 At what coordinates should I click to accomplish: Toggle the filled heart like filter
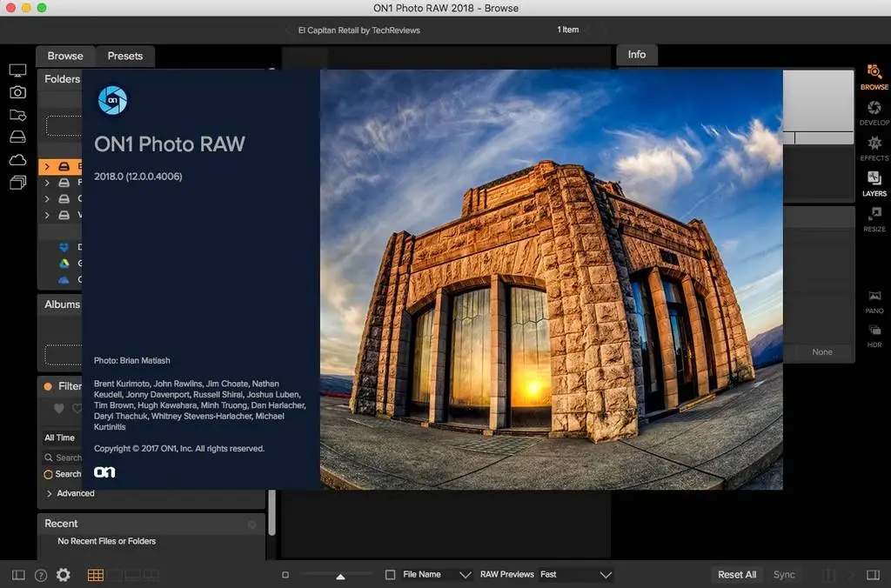click(58, 408)
